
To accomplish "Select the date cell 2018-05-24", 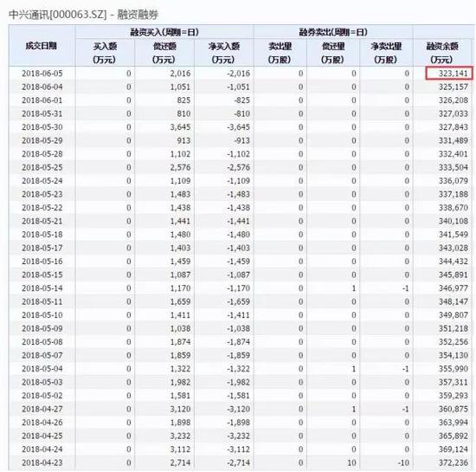I will 42,181.
